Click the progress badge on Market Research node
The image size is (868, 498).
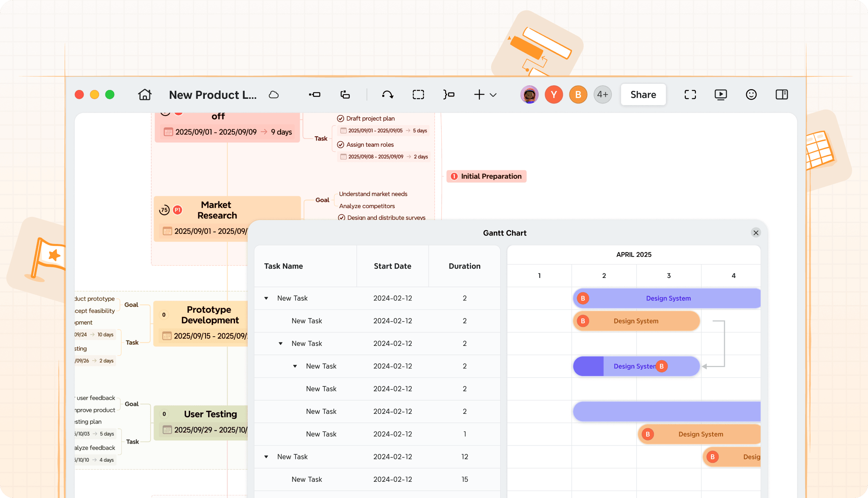[x=165, y=210]
